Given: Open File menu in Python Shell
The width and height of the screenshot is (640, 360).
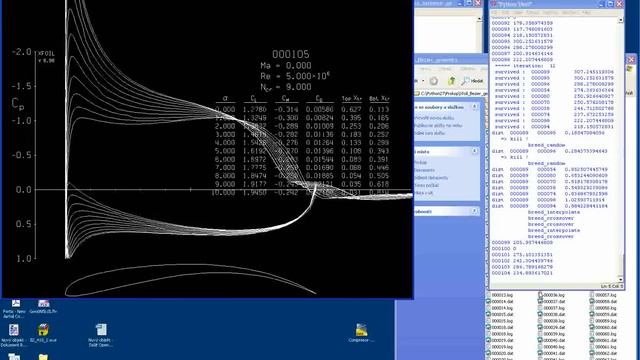Looking at the screenshot, I should click(x=494, y=13).
